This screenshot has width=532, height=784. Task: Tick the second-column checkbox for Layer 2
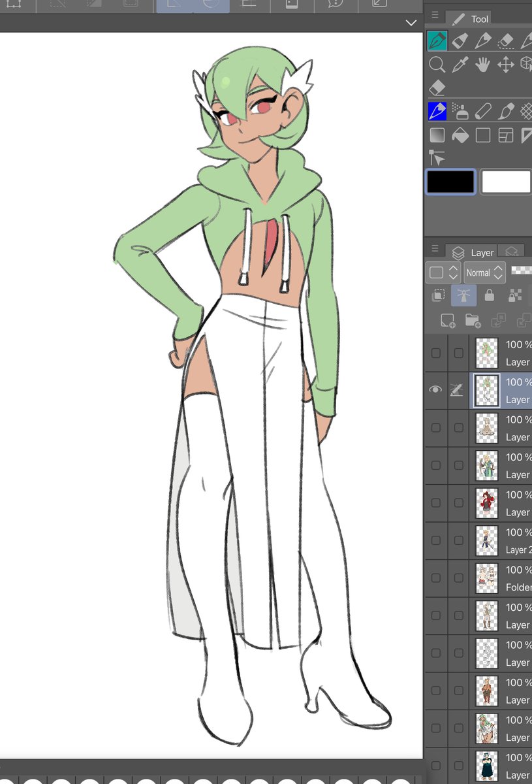pos(459,540)
